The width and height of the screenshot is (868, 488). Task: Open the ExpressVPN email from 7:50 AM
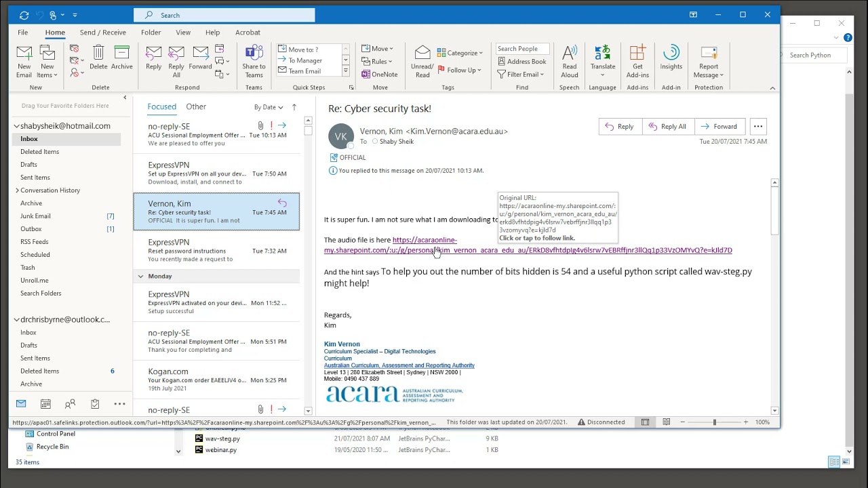click(x=216, y=174)
